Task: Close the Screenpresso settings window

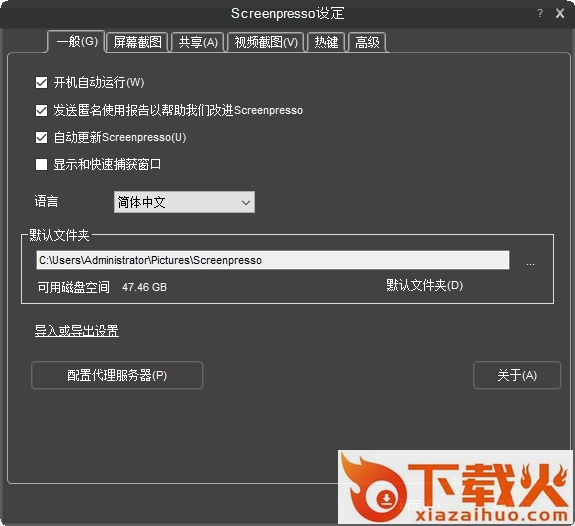Action: tap(560, 13)
